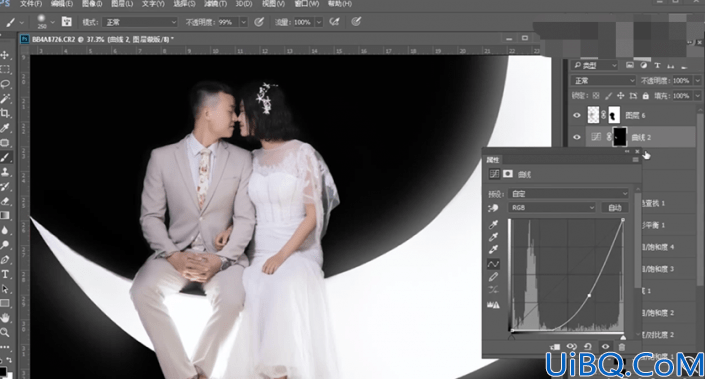Click the black input slider under the curve
This screenshot has height=379, width=705.
(x=512, y=336)
